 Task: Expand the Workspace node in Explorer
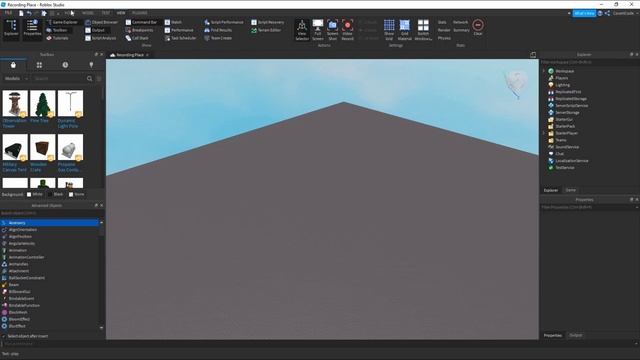tap(544, 71)
